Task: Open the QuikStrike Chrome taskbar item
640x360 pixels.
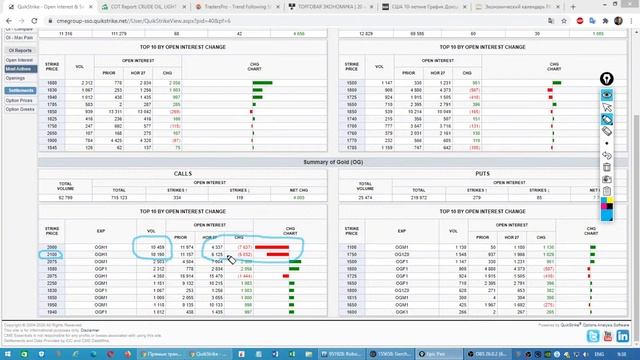Action: point(209,354)
